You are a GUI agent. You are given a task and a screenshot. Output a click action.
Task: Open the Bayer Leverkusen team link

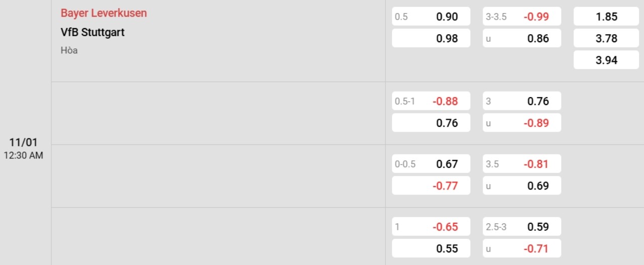point(104,14)
